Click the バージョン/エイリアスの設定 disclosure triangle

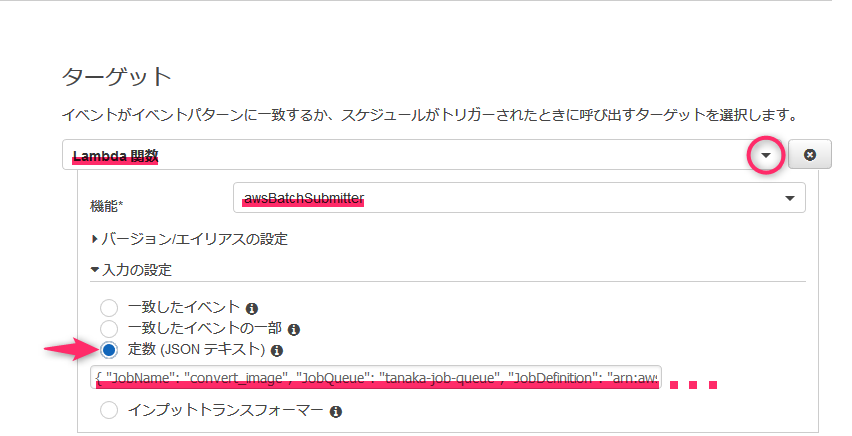[95, 239]
